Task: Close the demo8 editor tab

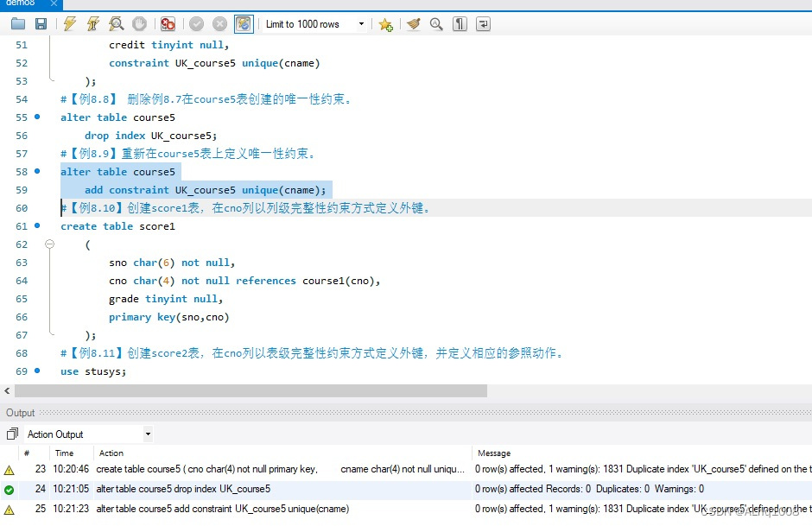Action: (x=54, y=3)
